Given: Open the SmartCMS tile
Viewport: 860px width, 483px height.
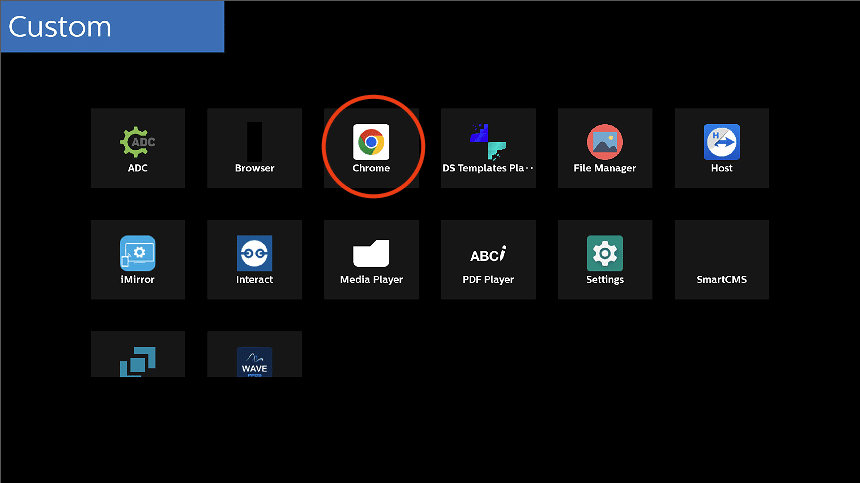Looking at the screenshot, I should tap(722, 259).
